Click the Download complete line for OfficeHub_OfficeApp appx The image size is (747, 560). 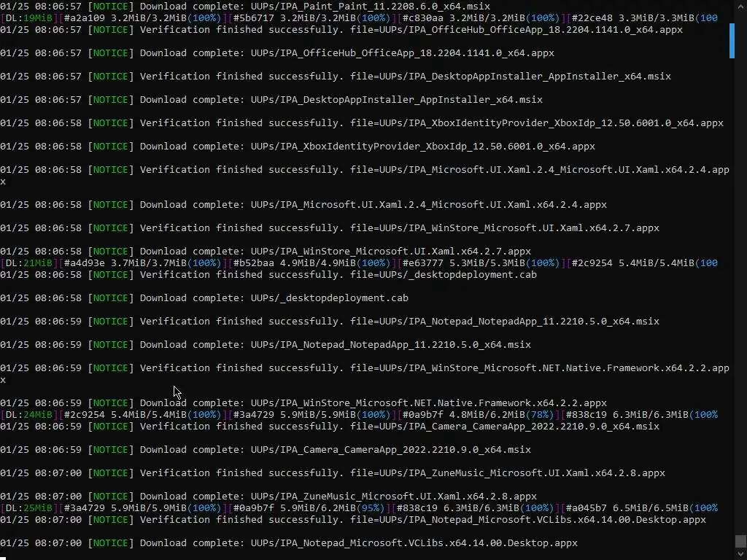coord(276,52)
